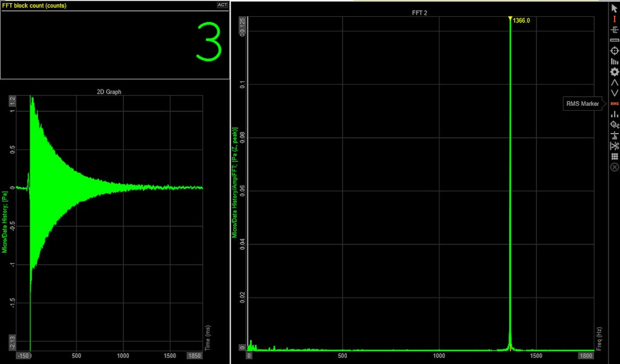Collapse using the down chevron arrow
Screen dimensions: 620x364
(x=613, y=92)
